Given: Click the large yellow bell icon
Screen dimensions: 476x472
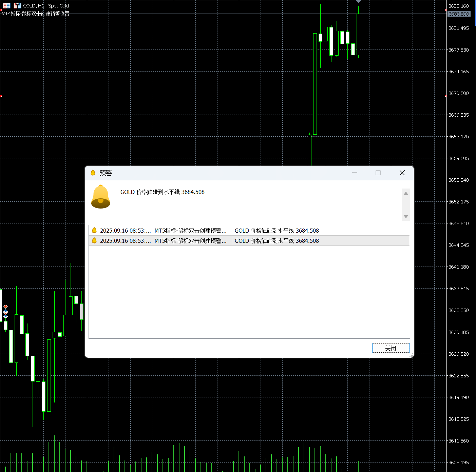Looking at the screenshot, I should [x=101, y=197].
